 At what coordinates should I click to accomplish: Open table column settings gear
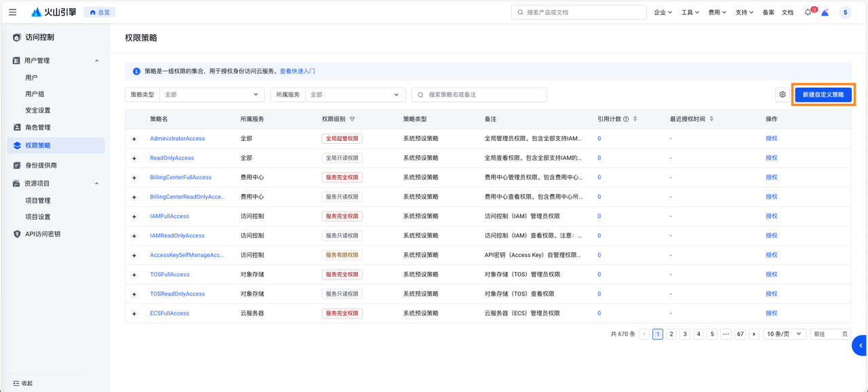[x=783, y=95]
